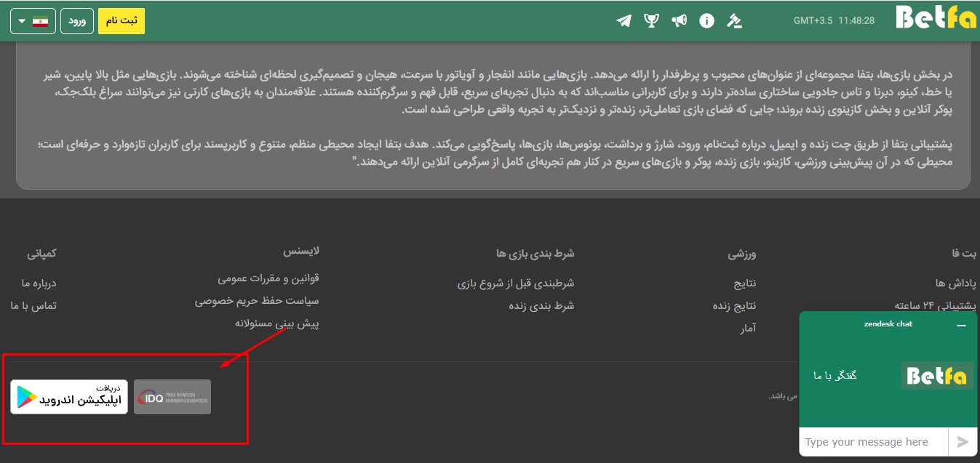Open the تماس با ما link

(x=33, y=305)
